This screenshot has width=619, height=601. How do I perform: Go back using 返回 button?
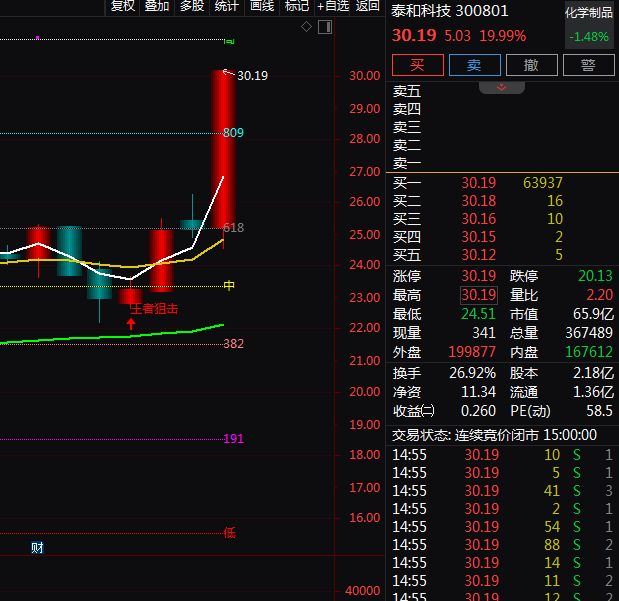(367, 6)
